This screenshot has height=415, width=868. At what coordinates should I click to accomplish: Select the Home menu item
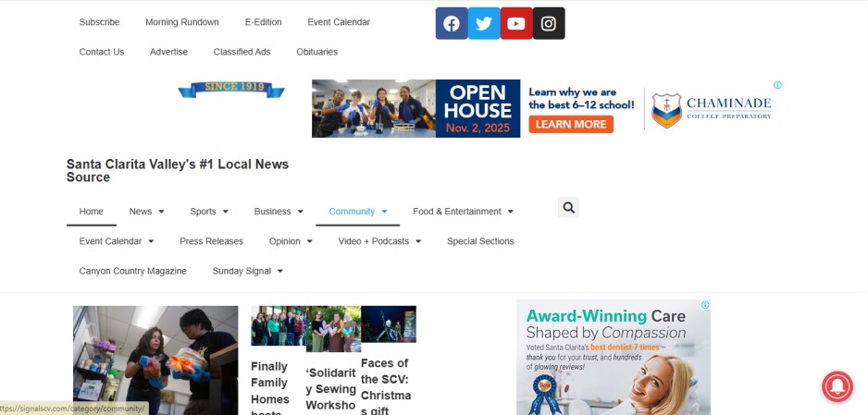pyautogui.click(x=92, y=212)
